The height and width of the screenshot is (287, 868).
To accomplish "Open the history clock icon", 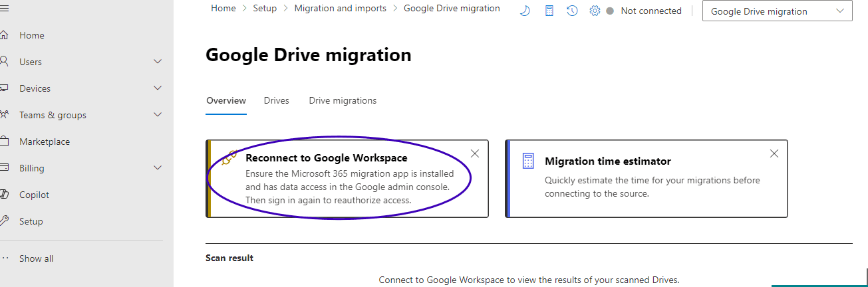I will point(572,11).
